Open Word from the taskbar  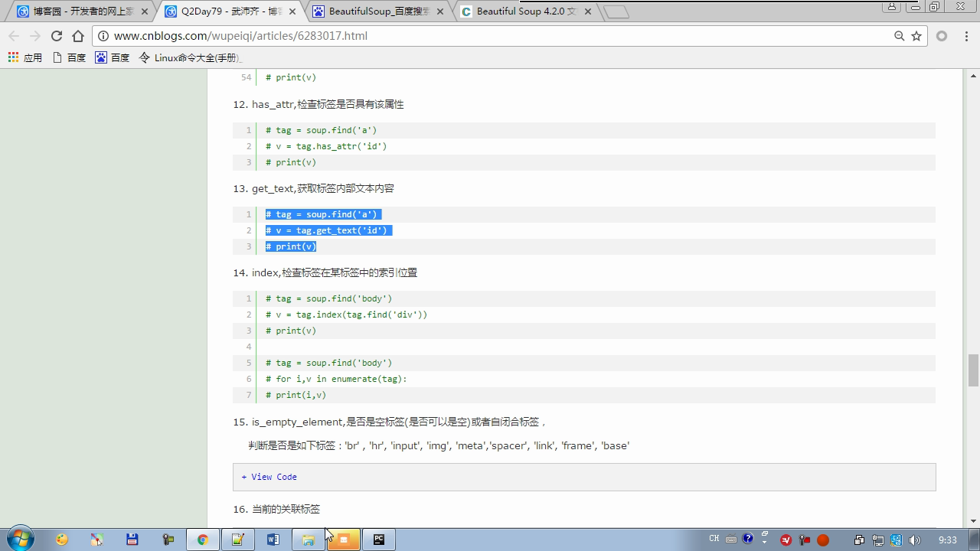point(273,540)
